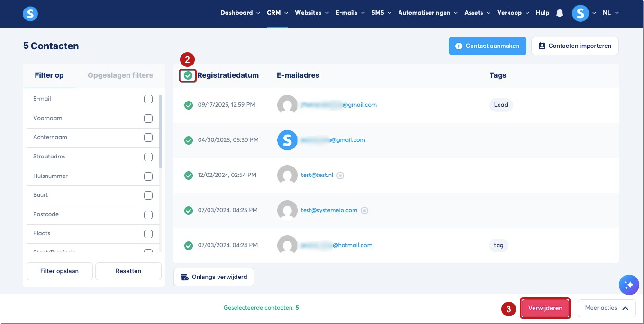Switch to the Opgeslagen filters tab
The width and height of the screenshot is (644, 324).
point(120,75)
